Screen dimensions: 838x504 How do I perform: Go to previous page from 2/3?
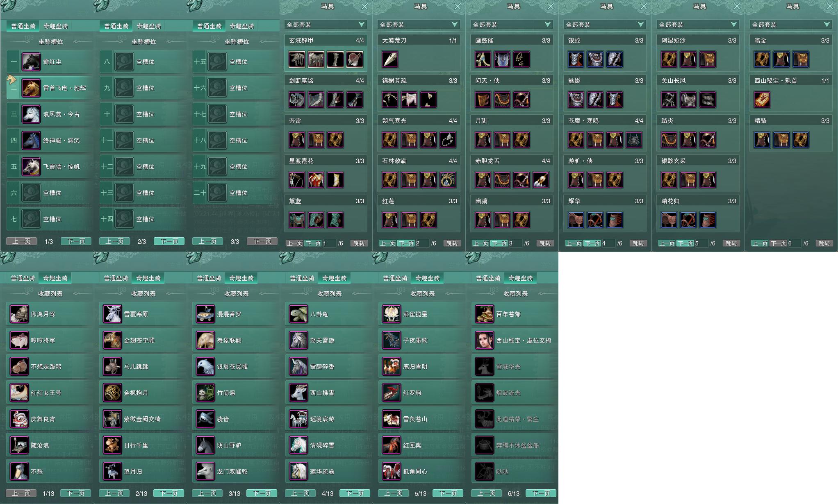click(x=114, y=241)
